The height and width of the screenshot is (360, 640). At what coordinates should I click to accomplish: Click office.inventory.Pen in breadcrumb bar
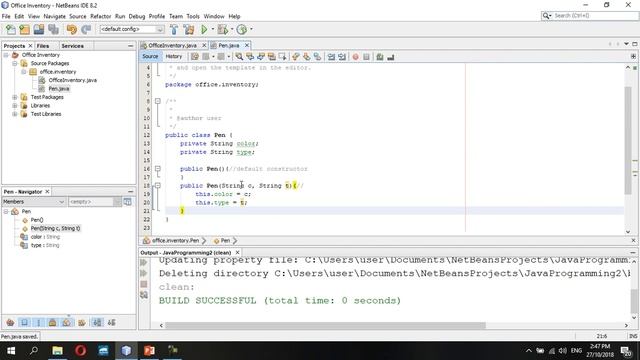pos(175,240)
